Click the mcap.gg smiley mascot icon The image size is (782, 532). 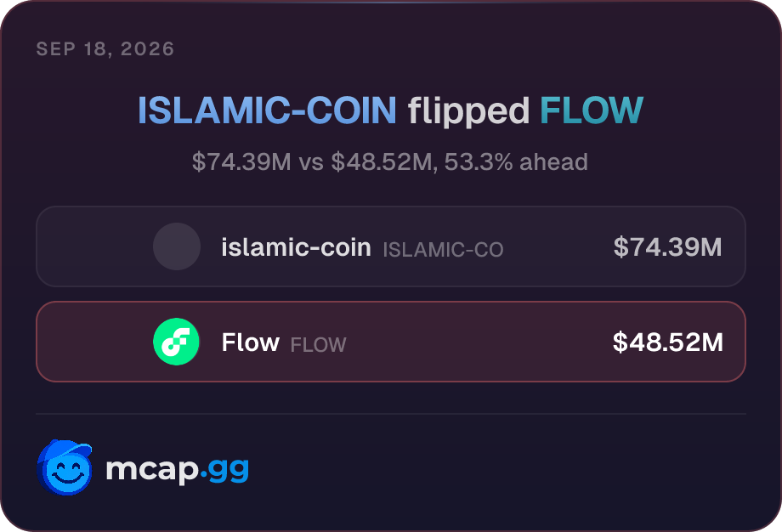[65, 467]
